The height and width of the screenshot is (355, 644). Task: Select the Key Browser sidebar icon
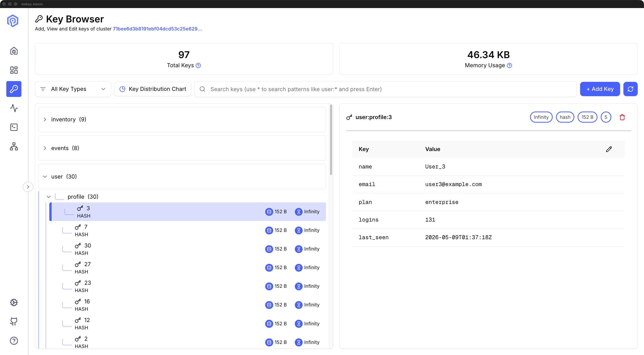14,89
